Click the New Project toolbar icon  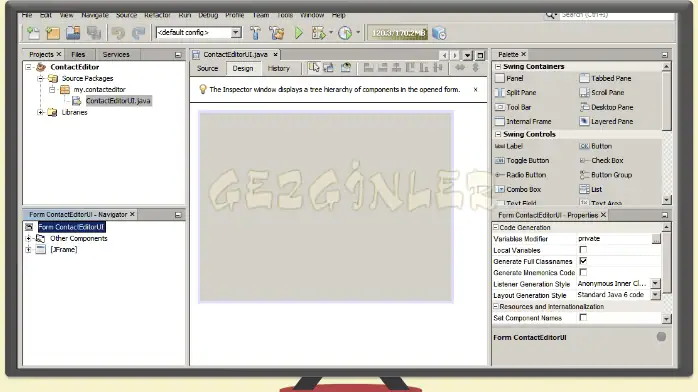pos(53,33)
